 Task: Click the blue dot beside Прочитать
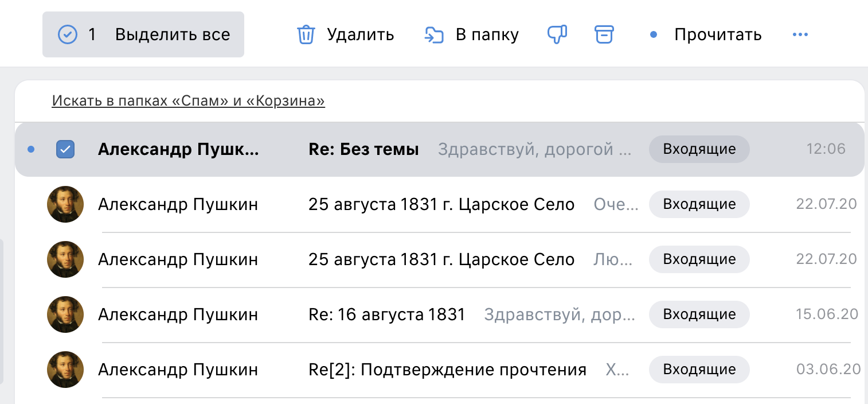[653, 35]
